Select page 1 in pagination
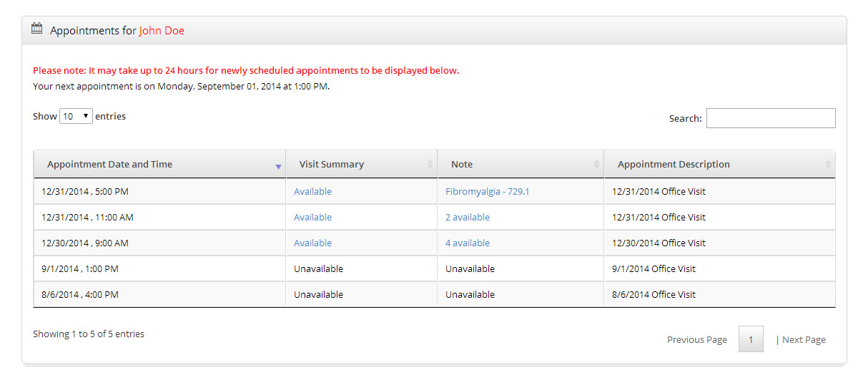This screenshot has width=868, height=388. click(751, 339)
